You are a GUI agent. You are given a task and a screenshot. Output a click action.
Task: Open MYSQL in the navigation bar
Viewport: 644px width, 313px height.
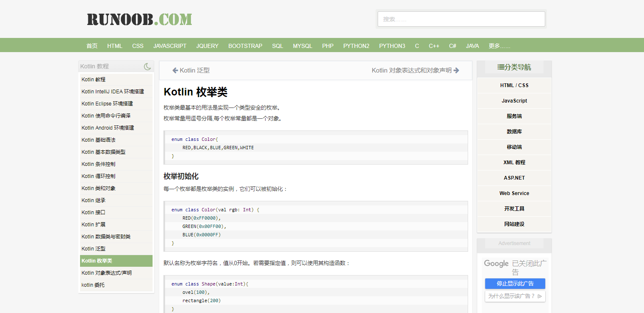click(x=303, y=46)
